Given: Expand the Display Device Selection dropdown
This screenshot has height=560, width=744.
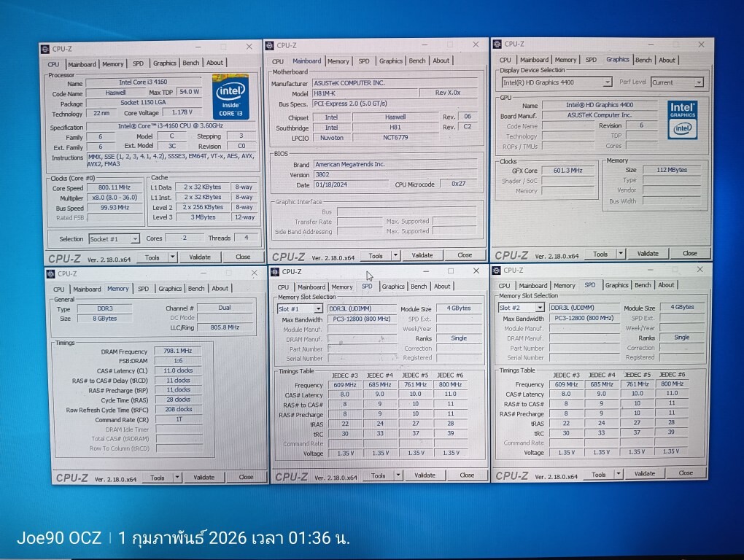Looking at the screenshot, I should click(607, 82).
